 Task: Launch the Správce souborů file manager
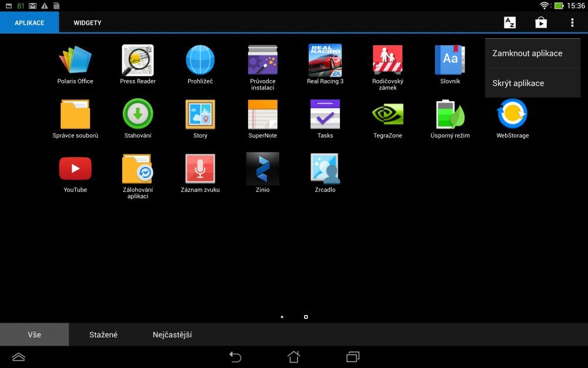tap(75, 115)
